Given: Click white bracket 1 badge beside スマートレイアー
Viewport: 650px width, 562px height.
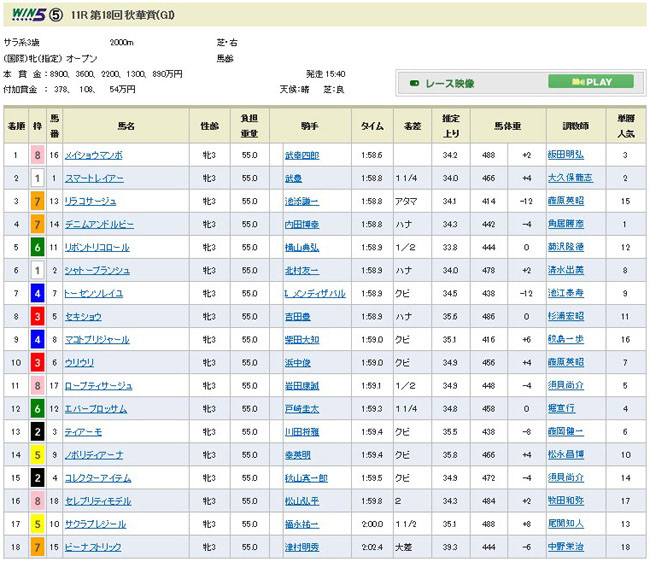Looking at the screenshot, I should click(38, 177).
